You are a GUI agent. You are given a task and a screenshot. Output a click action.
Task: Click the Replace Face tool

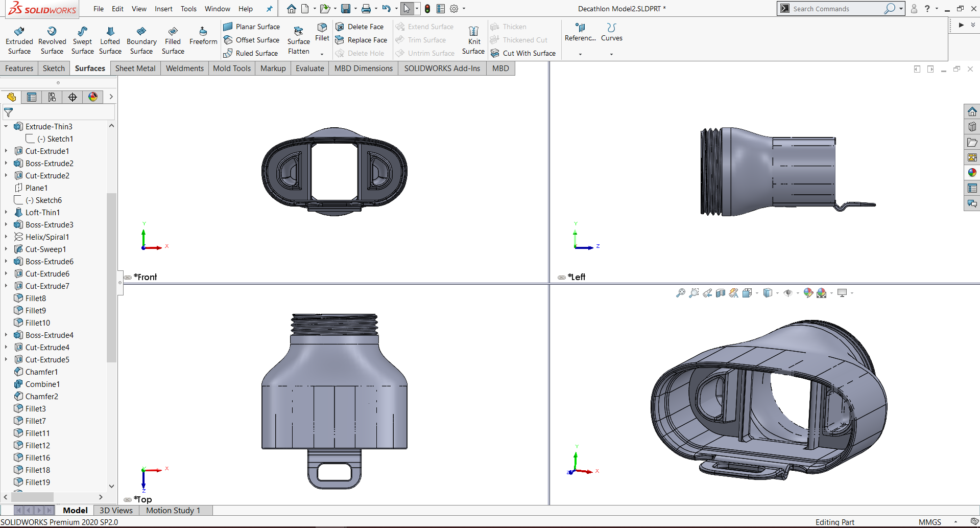[x=361, y=40]
